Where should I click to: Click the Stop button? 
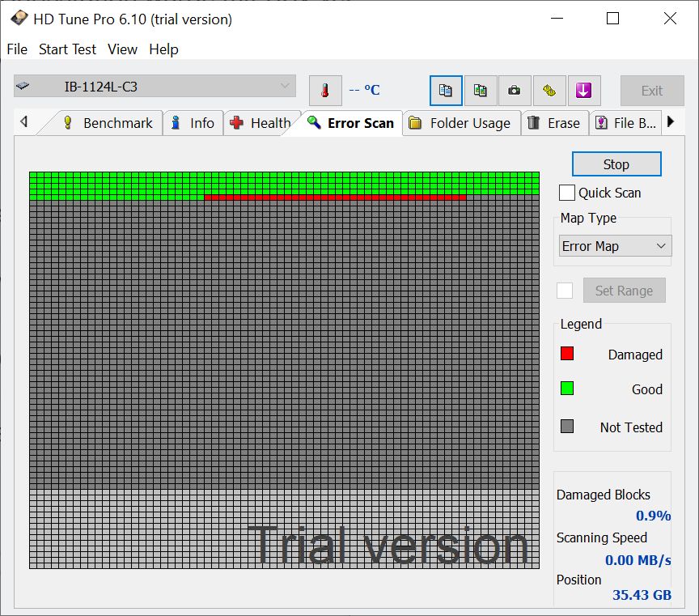(x=616, y=164)
